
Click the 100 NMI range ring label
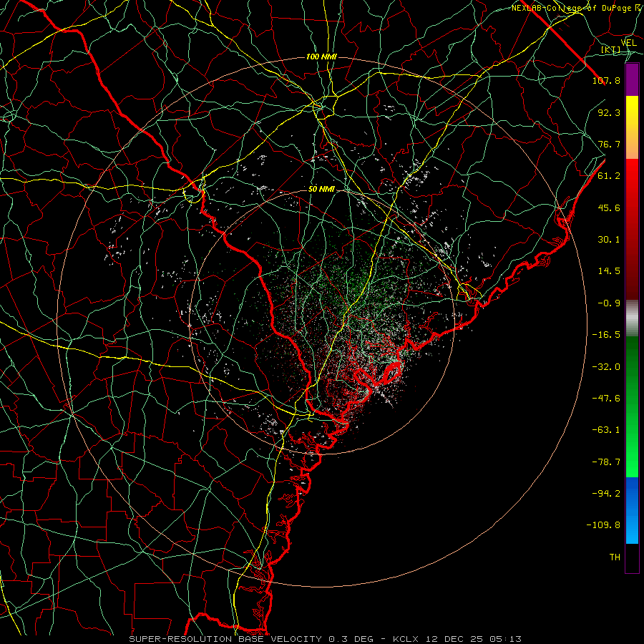click(321, 57)
